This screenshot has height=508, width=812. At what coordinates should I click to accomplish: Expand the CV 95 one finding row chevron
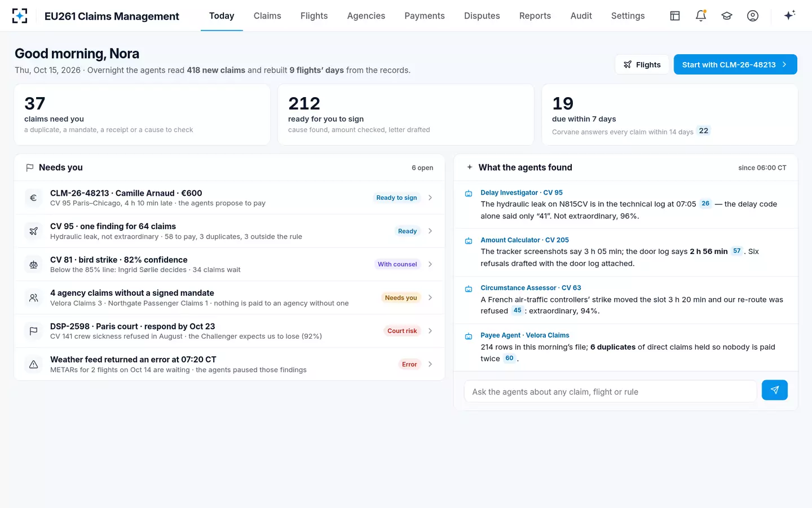(430, 231)
